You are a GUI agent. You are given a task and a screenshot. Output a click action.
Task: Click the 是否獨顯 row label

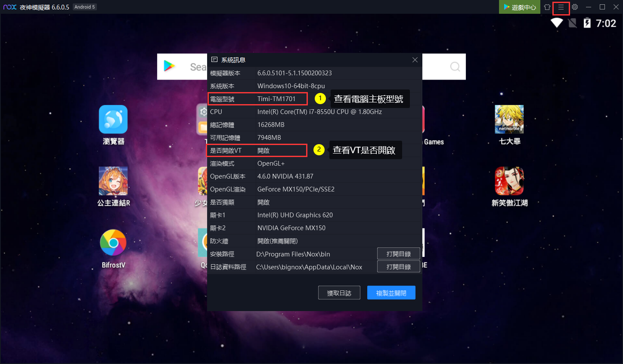(x=222, y=202)
